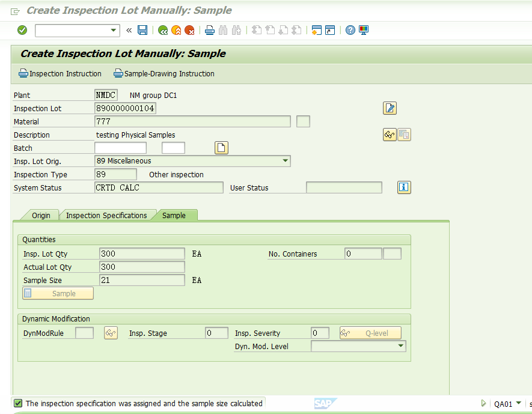The height and width of the screenshot is (414, 532).
Task: Click the DynModRule input field
Action: (85, 333)
